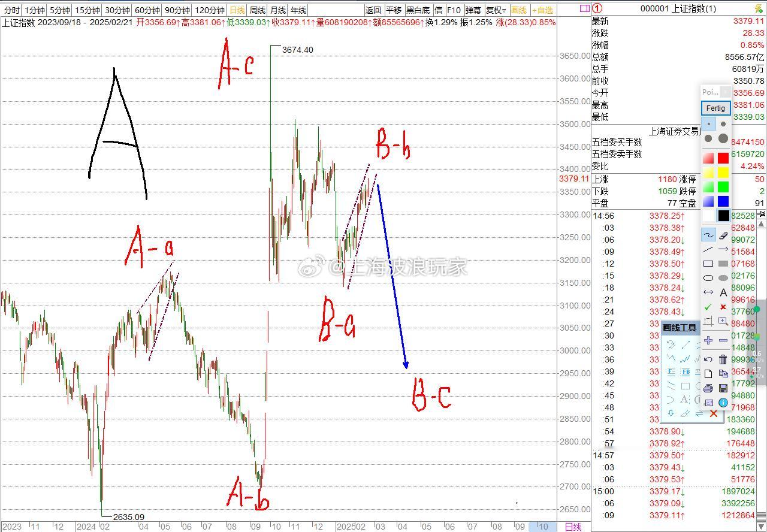Select the crop selection tool

click(708, 321)
